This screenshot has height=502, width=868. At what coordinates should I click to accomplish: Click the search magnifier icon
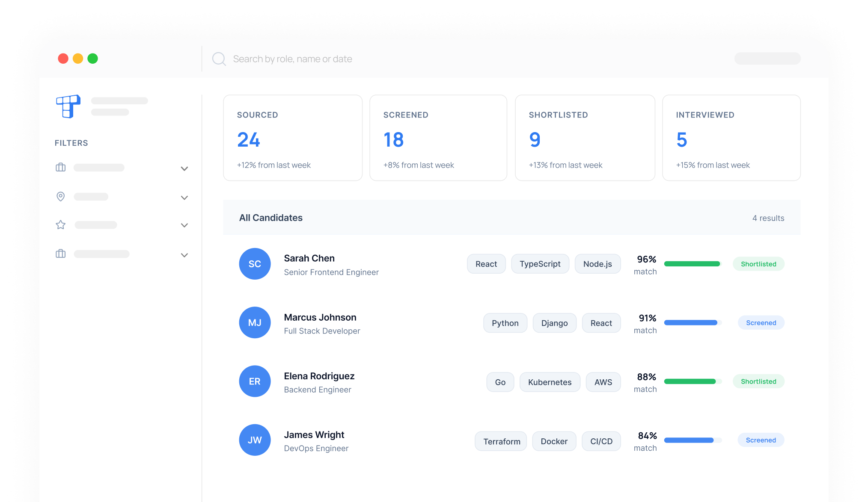(x=219, y=59)
